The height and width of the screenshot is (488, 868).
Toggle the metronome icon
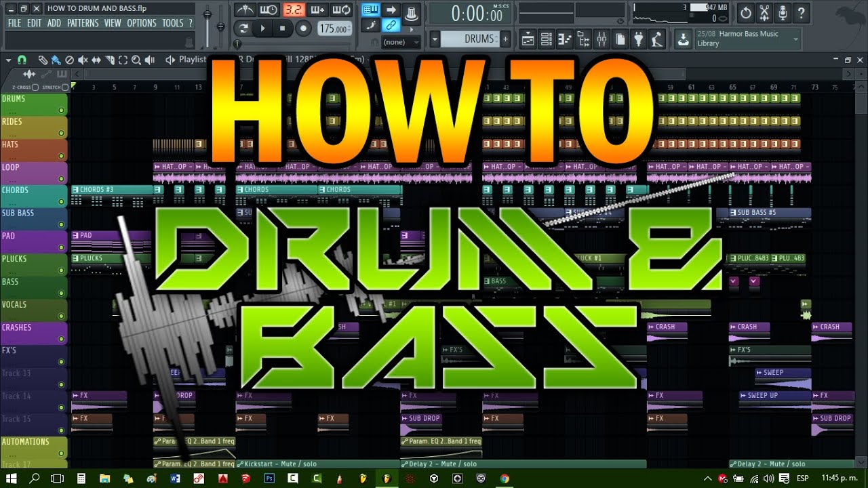244,9
